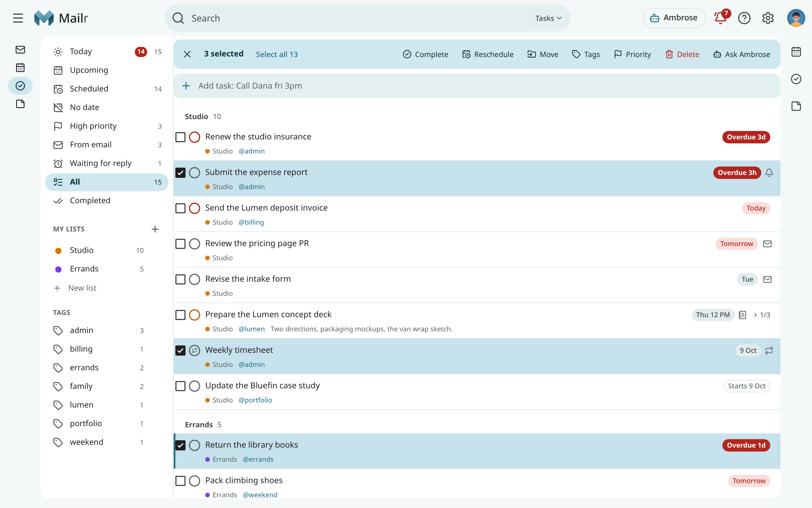Open Reschedule options for selected tasks
812x508 pixels.
488,54
